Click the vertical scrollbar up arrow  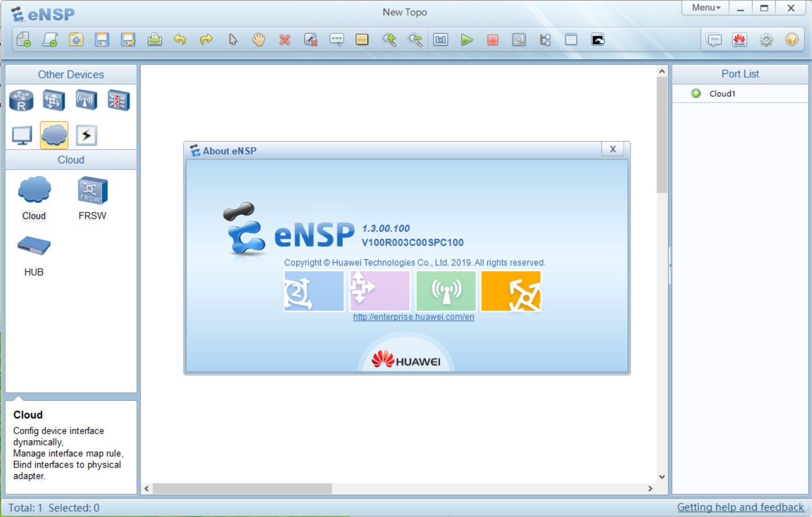pyautogui.click(x=662, y=71)
